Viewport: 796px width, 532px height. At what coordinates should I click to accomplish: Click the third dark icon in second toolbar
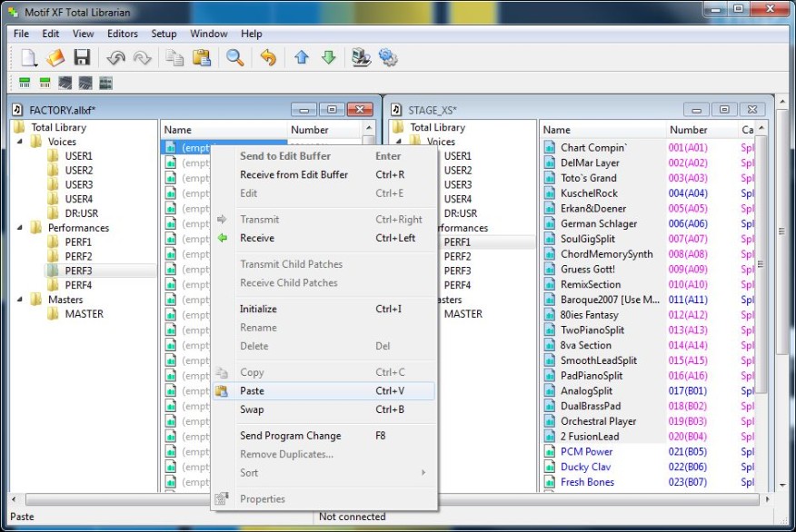(x=65, y=84)
